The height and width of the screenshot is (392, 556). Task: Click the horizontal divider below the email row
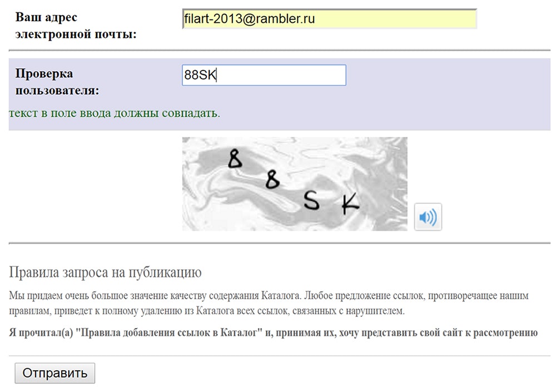coord(279,51)
